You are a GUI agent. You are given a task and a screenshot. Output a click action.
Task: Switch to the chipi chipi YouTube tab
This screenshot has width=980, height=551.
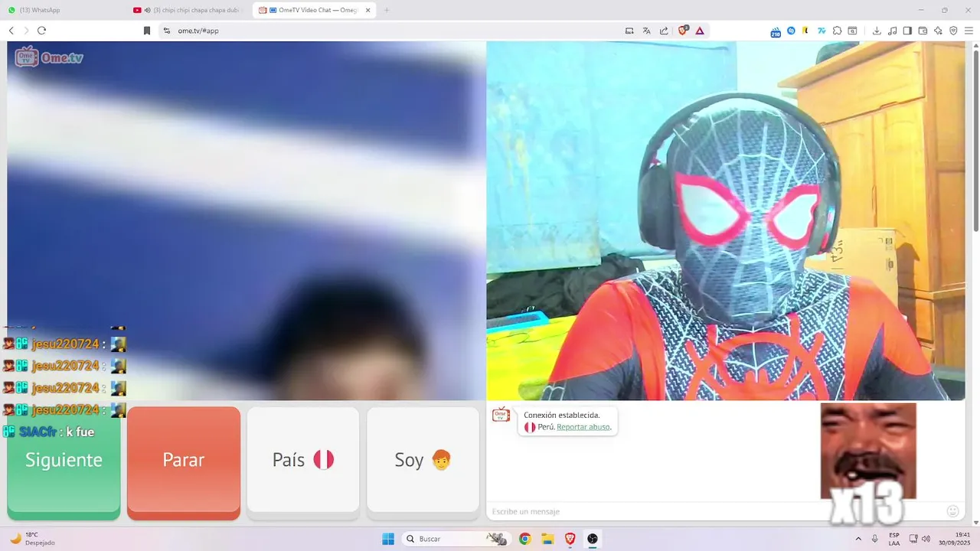coord(188,10)
